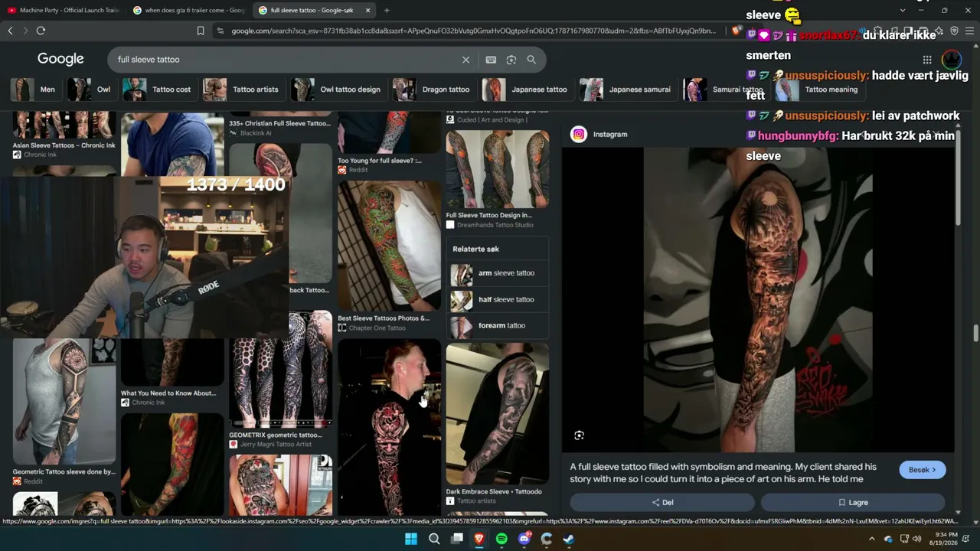Open Best Sleeve Tattoos Photos result title
The image size is (980, 551).
pyautogui.click(x=384, y=318)
